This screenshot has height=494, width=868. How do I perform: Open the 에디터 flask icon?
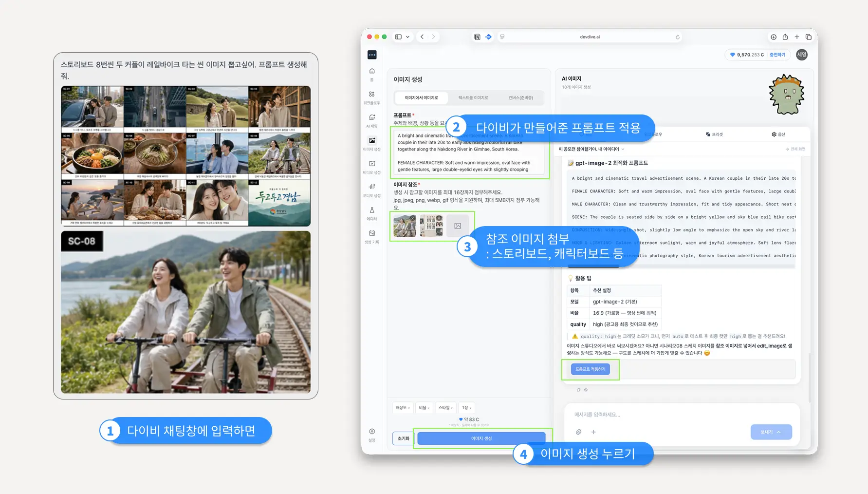coord(372,213)
